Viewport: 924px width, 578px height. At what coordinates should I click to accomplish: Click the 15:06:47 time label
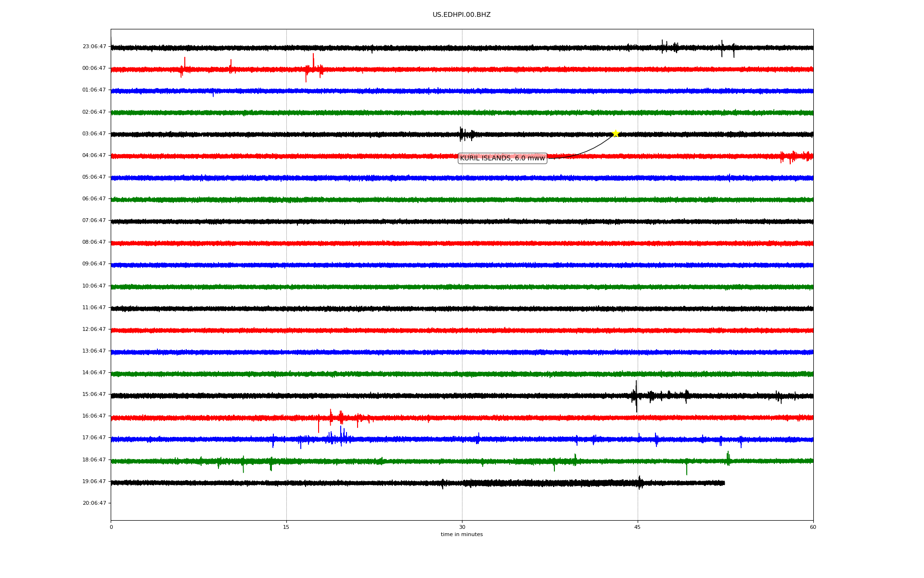(94, 394)
